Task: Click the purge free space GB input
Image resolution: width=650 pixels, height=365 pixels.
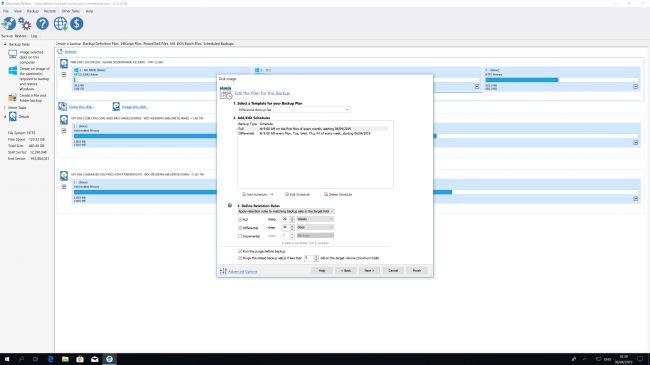Action: [x=309, y=258]
